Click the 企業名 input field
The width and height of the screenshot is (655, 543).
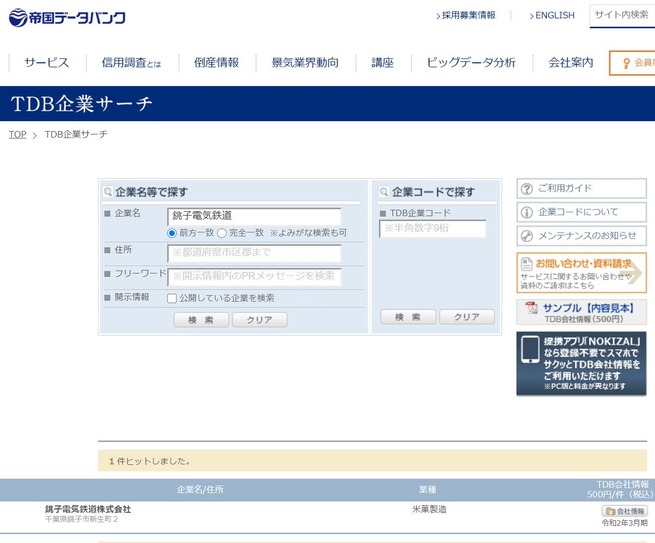click(x=254, y=216)
